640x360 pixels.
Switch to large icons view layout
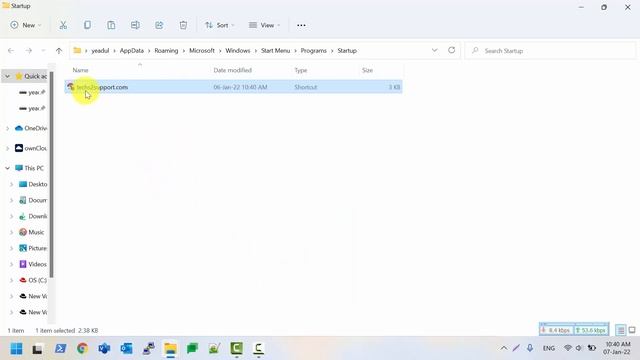[632, 330]
